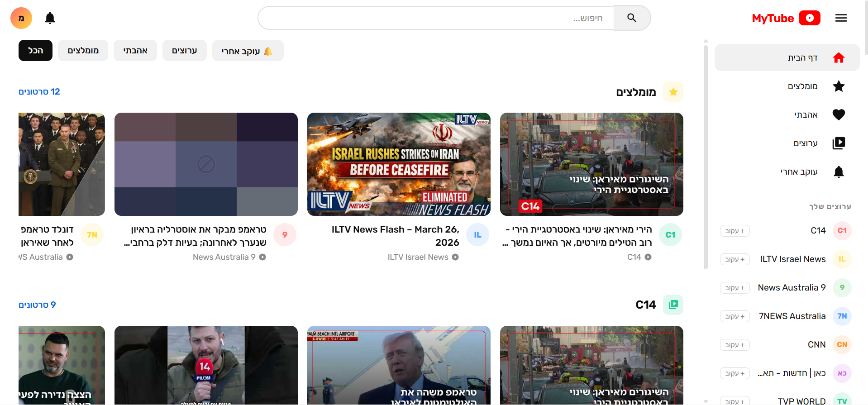Toggle follow for ILTV Israel News

tap(734, 259)
